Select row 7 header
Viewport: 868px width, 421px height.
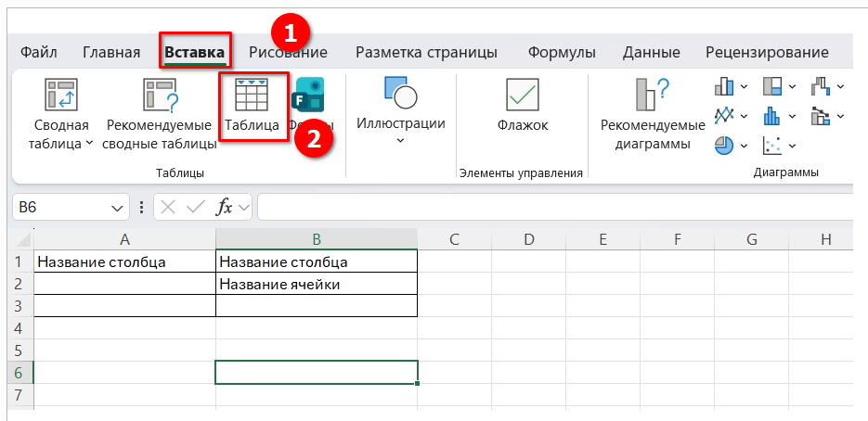click(22, 394)
